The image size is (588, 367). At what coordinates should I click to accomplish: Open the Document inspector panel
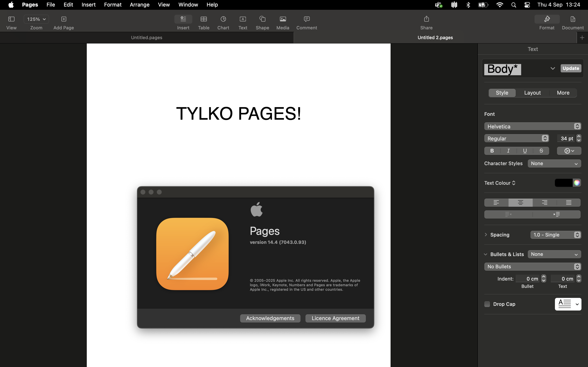pos(572,19)
